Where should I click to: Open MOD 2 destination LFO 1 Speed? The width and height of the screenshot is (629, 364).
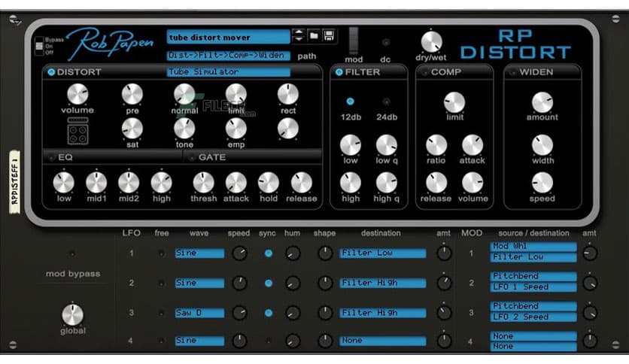tap(533, 287)
